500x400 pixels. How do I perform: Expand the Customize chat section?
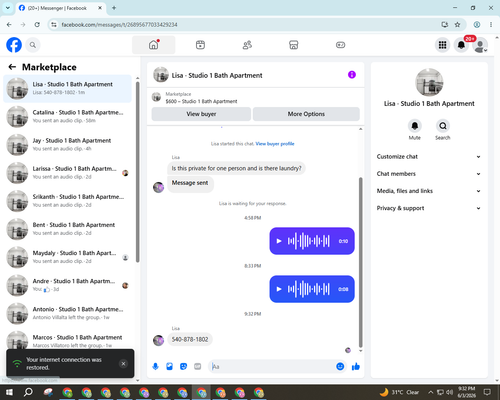click(429, 157)
